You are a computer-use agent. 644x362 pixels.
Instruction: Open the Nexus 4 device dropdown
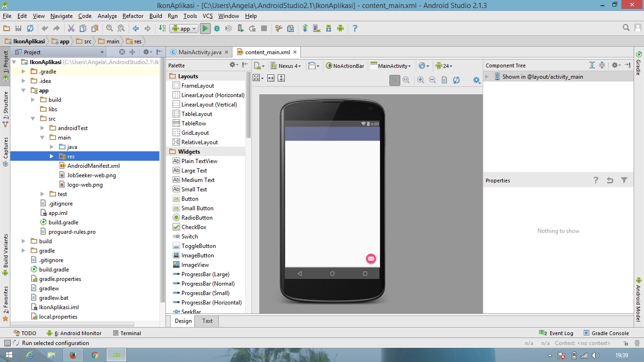pyautogui.click(x=289, y=66)
